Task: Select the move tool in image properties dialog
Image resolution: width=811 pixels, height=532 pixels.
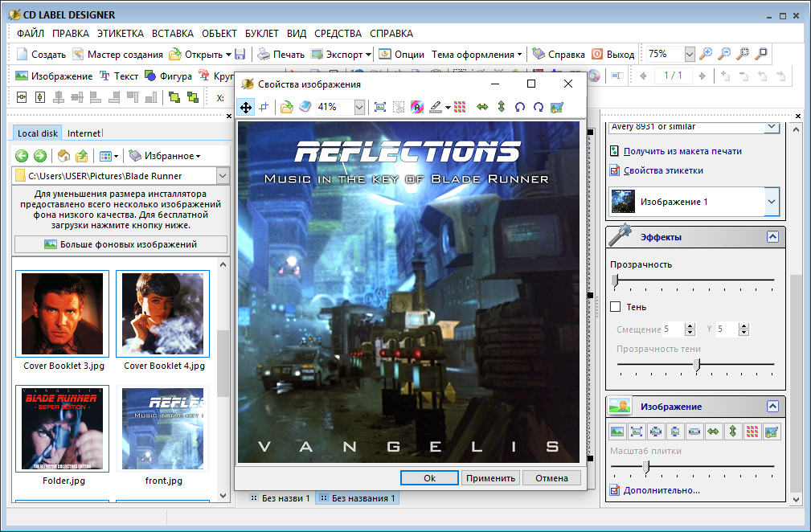Action: [x=247, y=107]
